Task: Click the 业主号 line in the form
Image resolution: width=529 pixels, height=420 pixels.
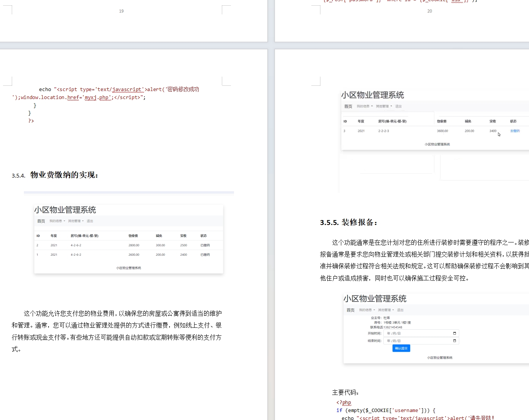Action: (x=380, y=318)
